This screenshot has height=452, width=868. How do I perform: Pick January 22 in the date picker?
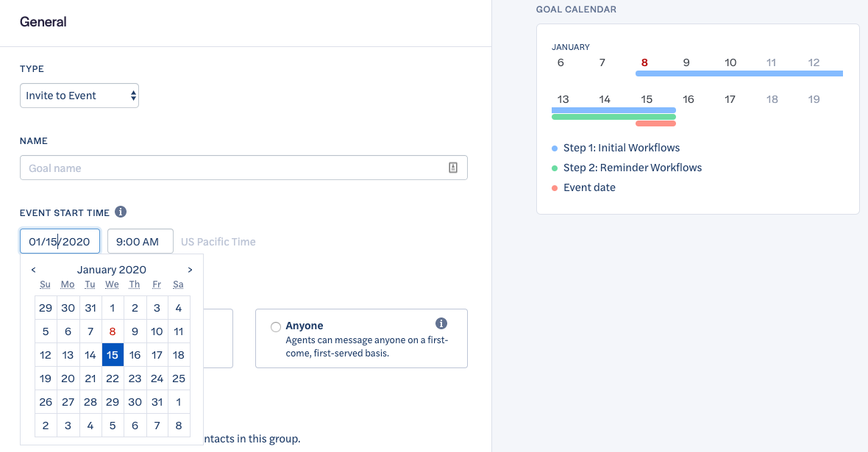click(113, 379)
